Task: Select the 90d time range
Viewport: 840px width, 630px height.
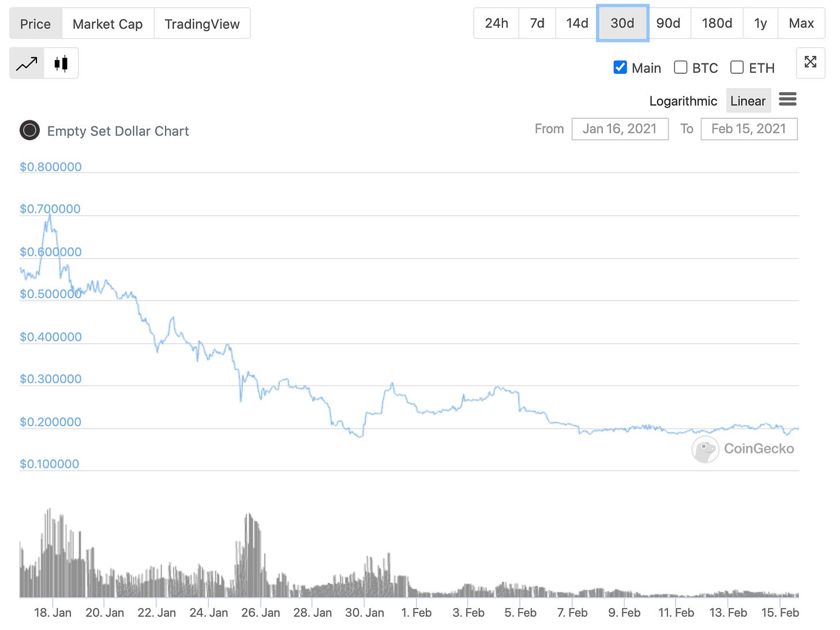Action: click(x=668, y=23)
